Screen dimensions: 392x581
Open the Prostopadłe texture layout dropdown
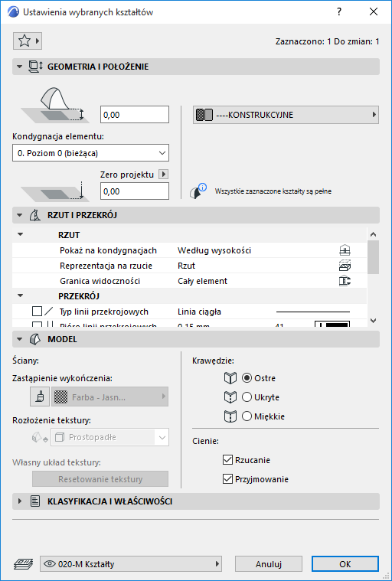[110, 438]
